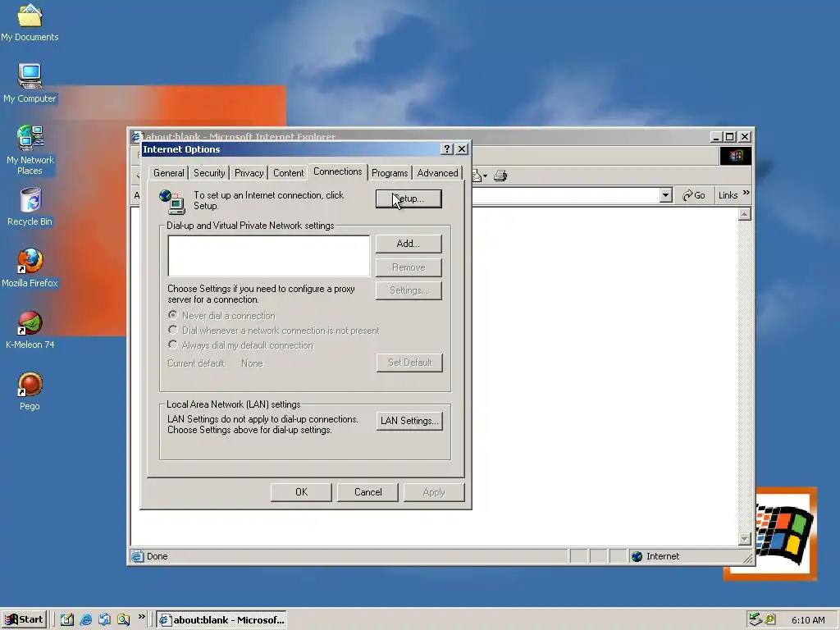This screenshot has height=630, width=840.
Task: Select Dial whenever a network connection is not present
Action: (274, 331)
